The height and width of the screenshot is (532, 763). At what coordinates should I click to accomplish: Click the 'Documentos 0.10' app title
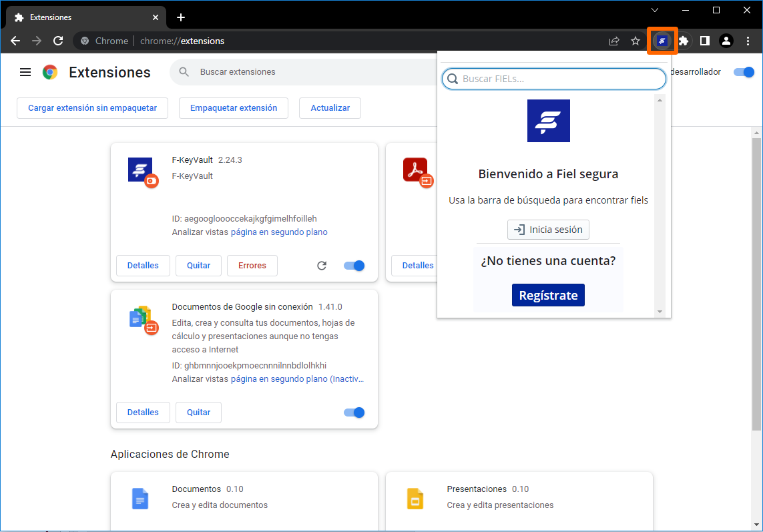coord(208,489)
